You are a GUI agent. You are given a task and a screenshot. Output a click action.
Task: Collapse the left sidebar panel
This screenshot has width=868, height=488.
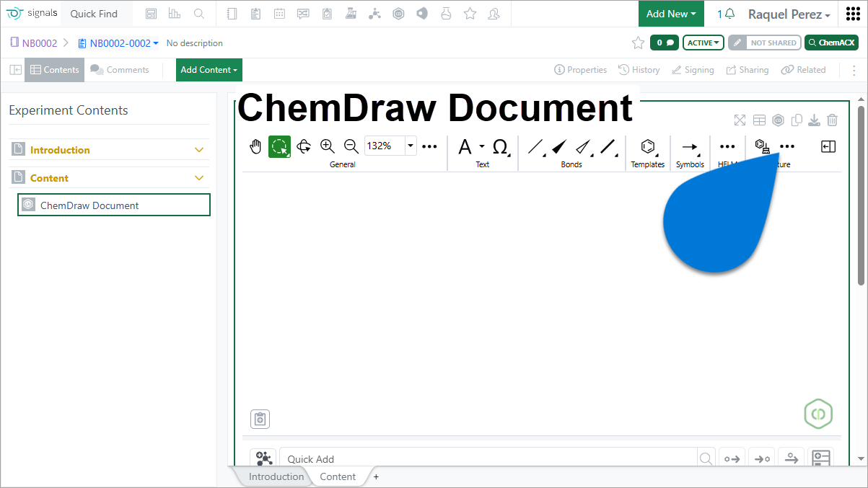tap(15, 70)
